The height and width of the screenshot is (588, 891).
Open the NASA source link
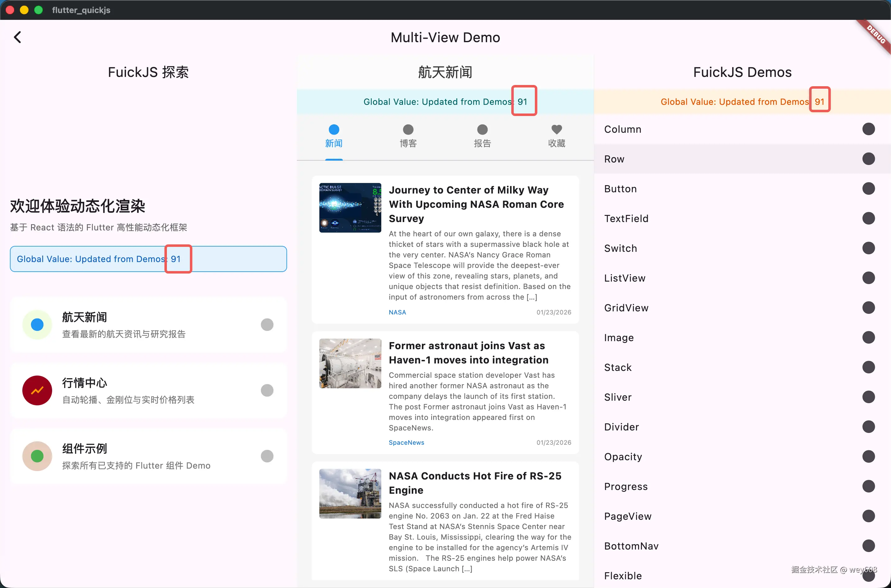point(397,312)
